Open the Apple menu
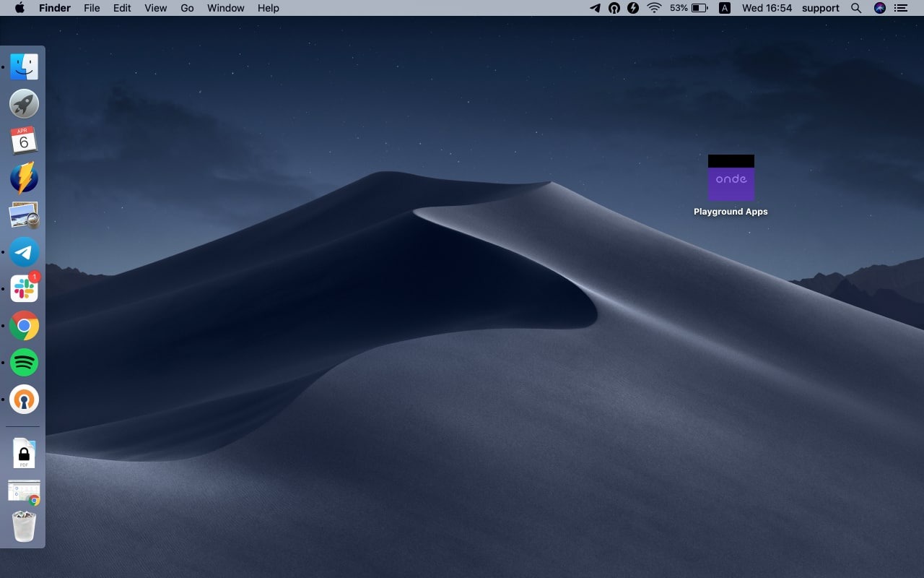This screenshot has width=924, height=578. tap(19, 8)
